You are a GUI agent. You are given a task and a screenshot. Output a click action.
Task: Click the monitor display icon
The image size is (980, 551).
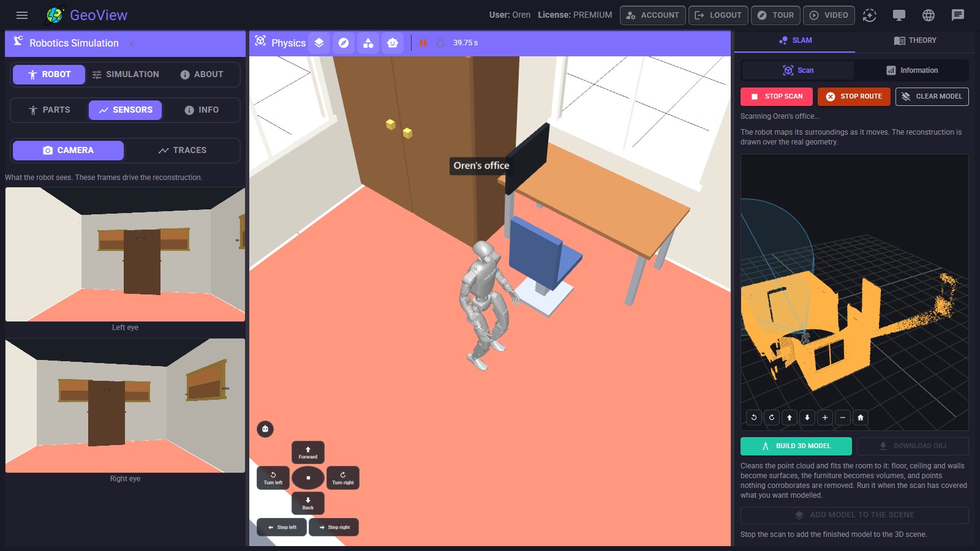899,15
